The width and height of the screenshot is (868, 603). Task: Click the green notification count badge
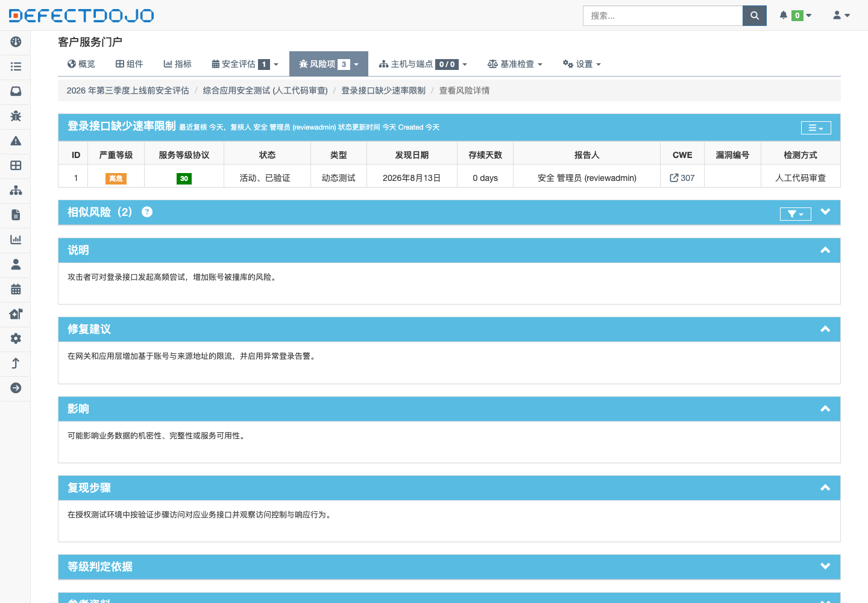pyautogui.click(x=797, y=16)
